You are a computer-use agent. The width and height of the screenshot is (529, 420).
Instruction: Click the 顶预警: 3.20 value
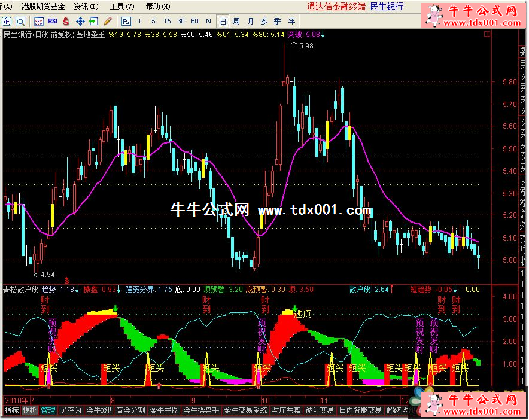pos(223,290)
